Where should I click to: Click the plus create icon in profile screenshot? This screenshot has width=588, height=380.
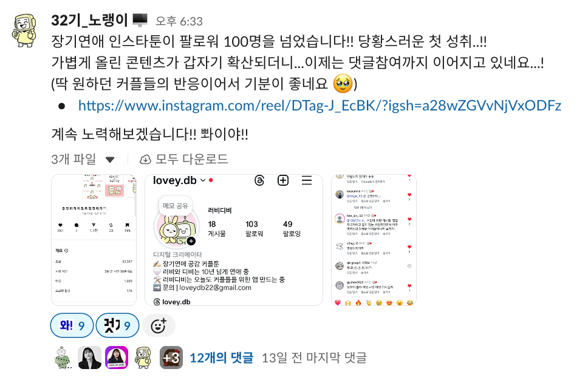click(283, 181)
